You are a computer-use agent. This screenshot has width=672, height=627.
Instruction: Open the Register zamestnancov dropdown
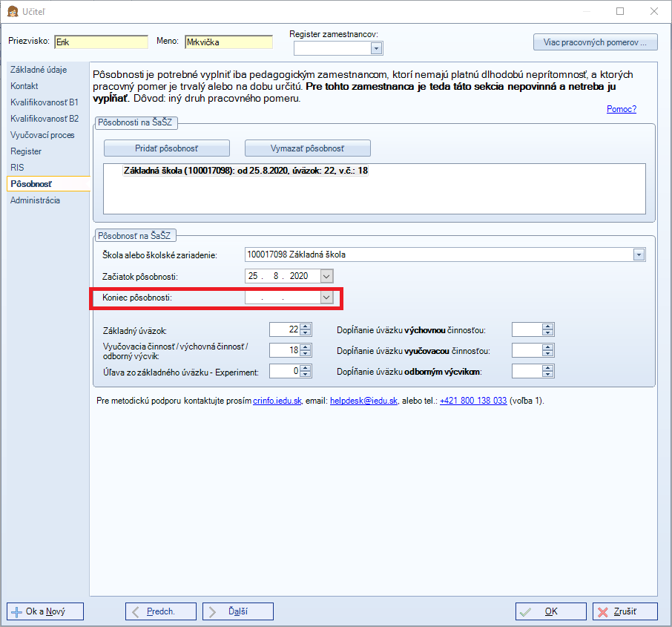coord(376,48)
